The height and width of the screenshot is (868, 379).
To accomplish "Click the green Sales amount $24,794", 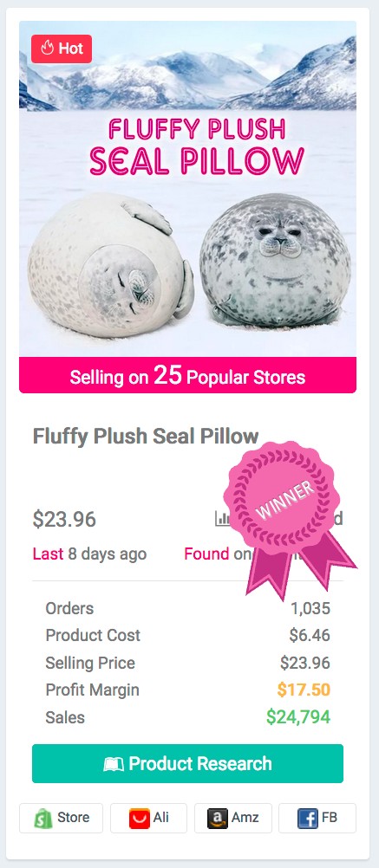I will click(298, 717).
